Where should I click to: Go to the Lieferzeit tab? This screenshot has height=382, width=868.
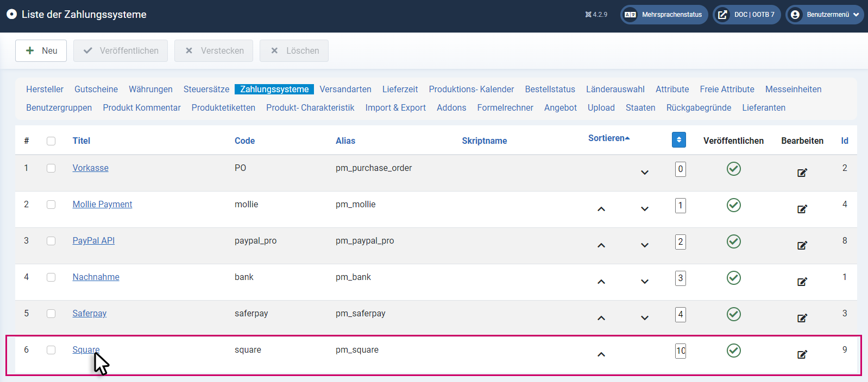400,89
